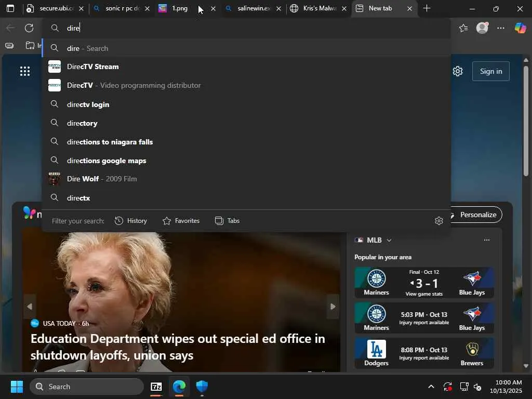Open the browser profile avatar
This screenshot has width=532, height=399.
pyautogui.click(x=482, y=28)
